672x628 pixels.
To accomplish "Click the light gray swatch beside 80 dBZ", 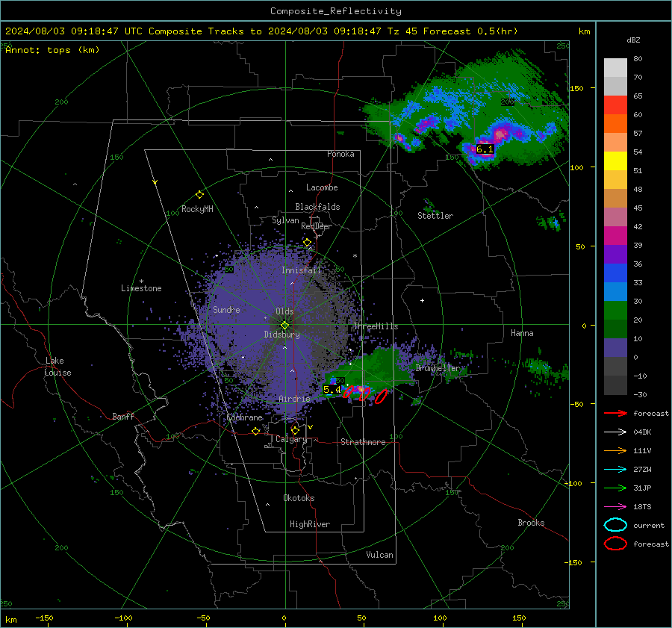I will coord(615,68).
